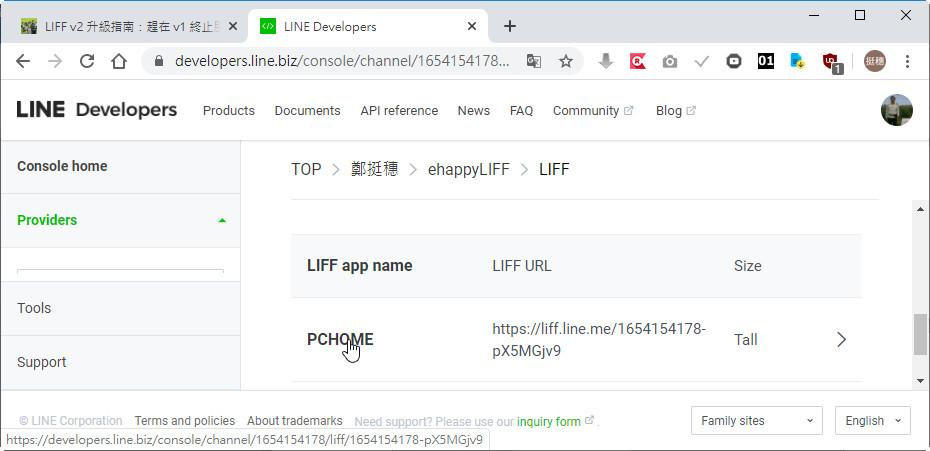Click the LIFF URL column header
This screenshot has width=930, height=451.
tap(522, 266)
